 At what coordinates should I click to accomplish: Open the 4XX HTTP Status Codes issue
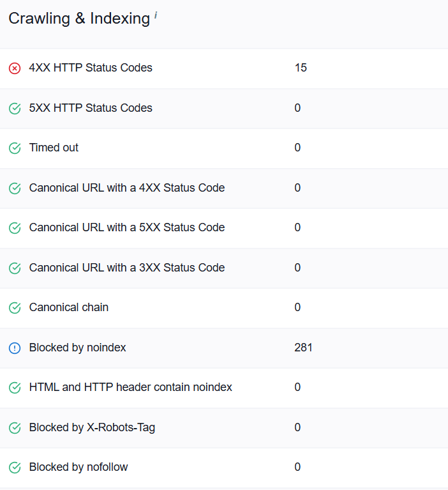tap(91, 68)
